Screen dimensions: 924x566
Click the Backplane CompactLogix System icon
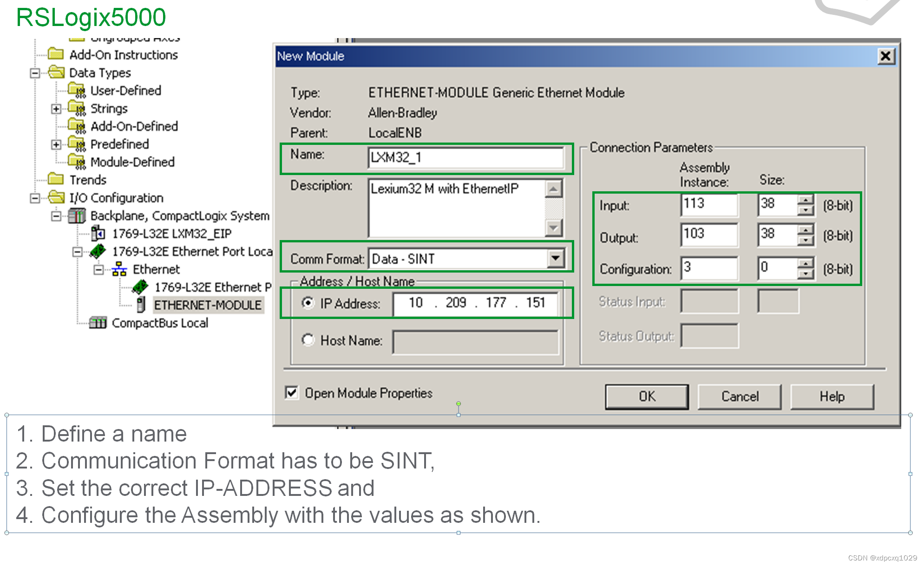click(x=77, y=215)
